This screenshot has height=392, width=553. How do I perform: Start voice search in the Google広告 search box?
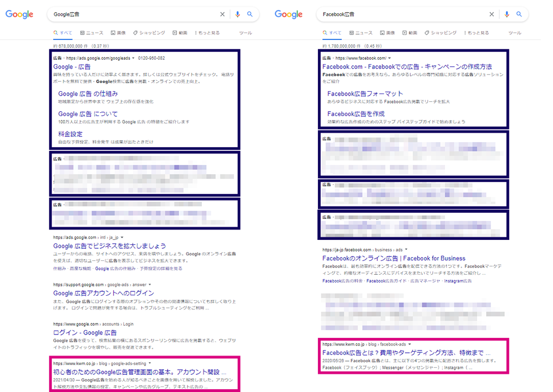coord(237,14)
